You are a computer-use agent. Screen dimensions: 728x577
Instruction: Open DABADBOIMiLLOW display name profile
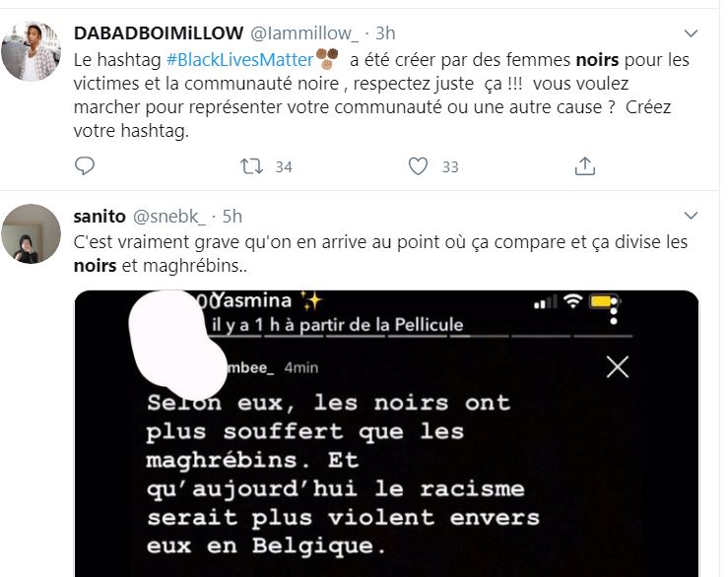pyautogui.click(x=159, y=33)
